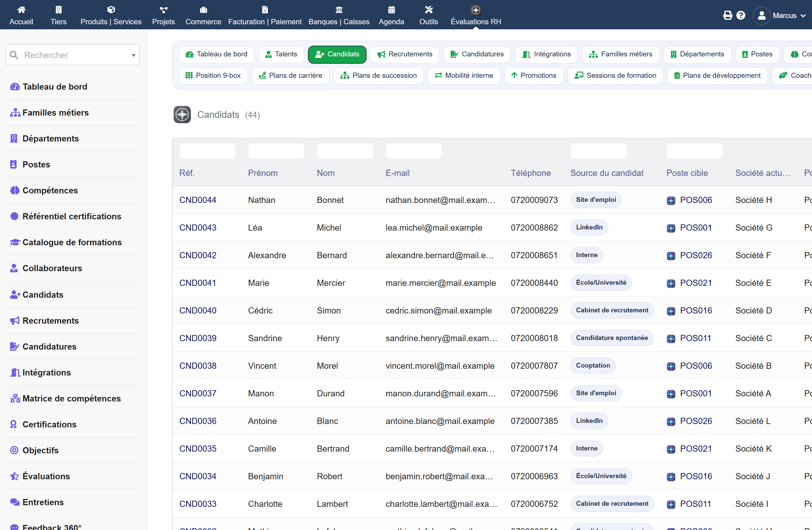Switch to the Tableau de bord tab
This screenshot has width=812, height=530.
(216, 54)
